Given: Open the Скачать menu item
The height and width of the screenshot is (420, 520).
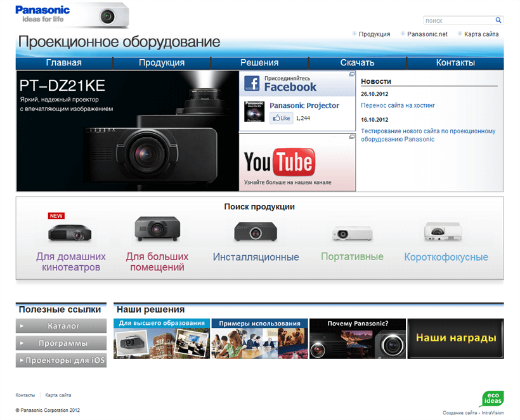Looking at the screenshot, I should click(357, 63).
